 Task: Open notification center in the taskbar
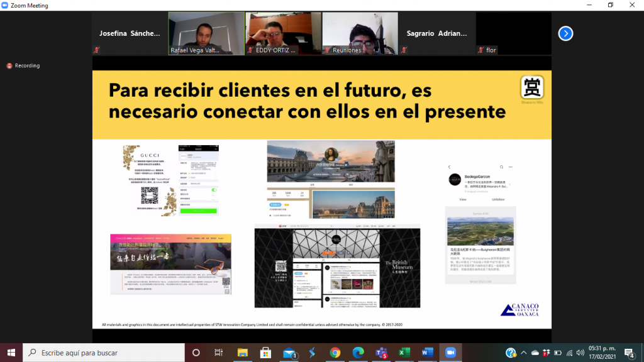(630, 353)
